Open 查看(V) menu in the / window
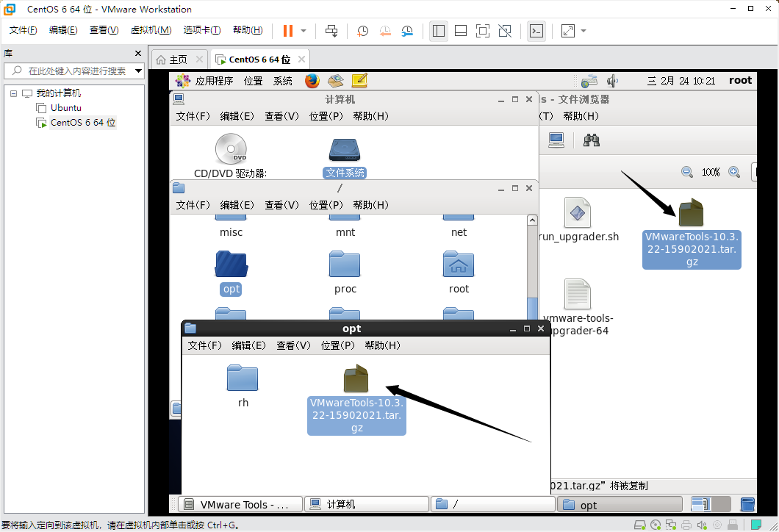 click(281, 205)
